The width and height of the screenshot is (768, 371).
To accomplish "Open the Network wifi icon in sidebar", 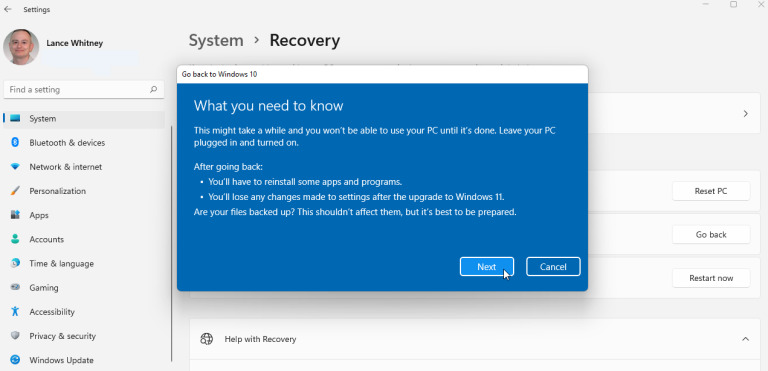I will [15, 167].
